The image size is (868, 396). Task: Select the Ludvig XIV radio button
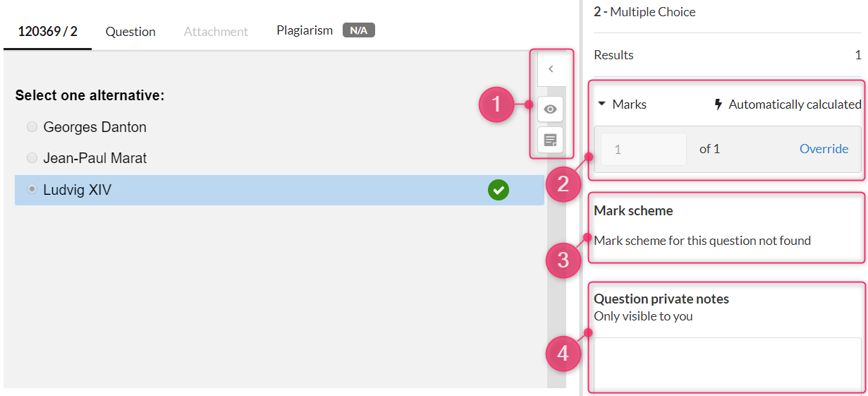click(32, 189)
